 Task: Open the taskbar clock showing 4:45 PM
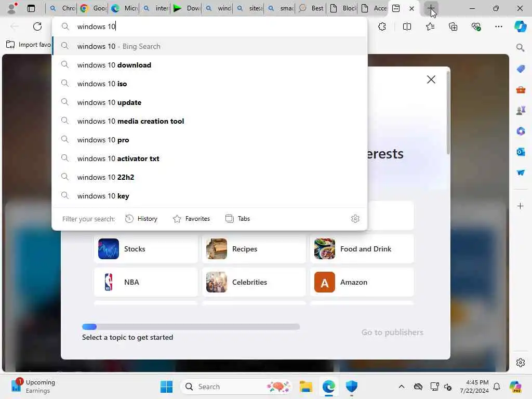coord(474,387)
